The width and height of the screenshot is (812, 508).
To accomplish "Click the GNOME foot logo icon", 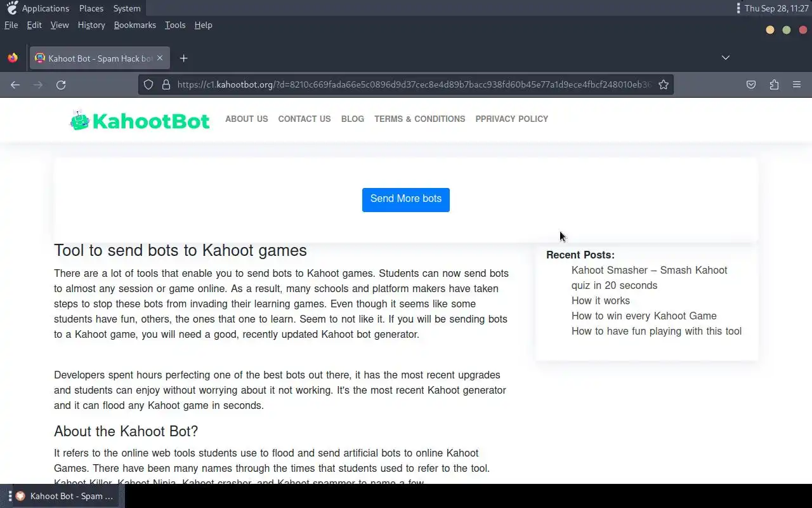I will [x=12, y=8].
